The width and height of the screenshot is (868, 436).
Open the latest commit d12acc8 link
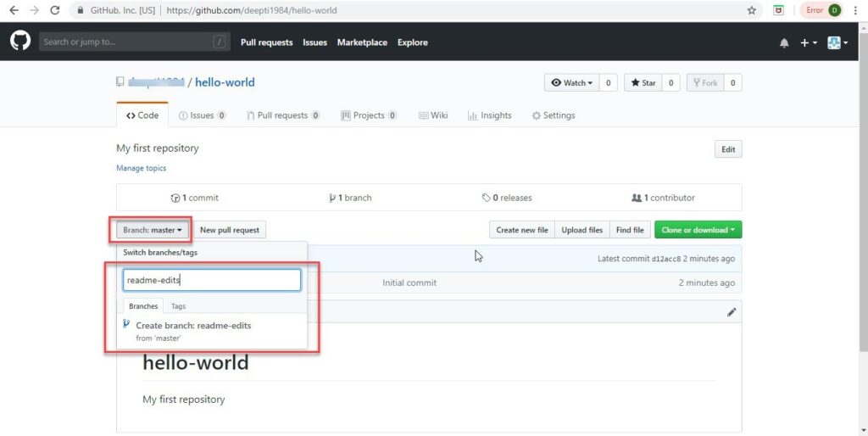(x=666, y=259)
